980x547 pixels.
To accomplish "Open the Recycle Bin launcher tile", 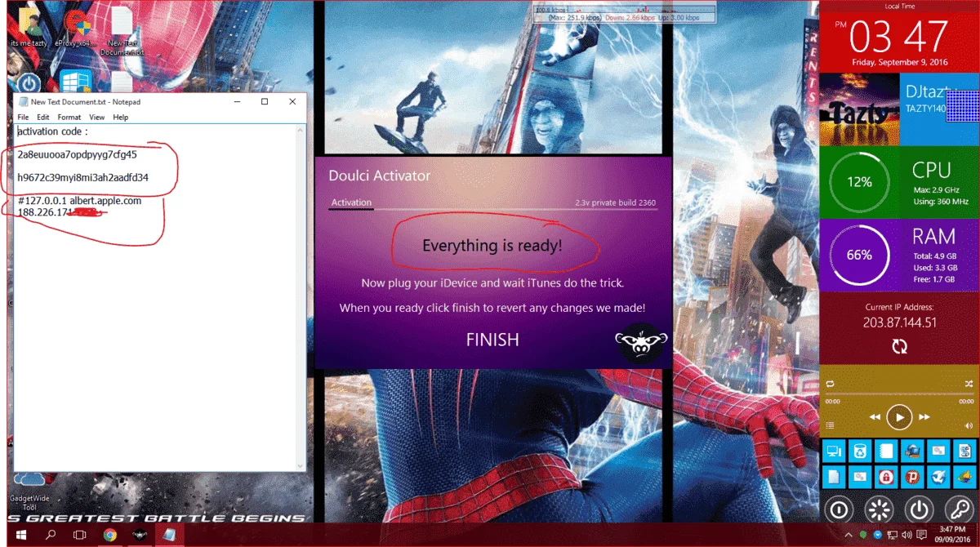I will (x=860, y=451).
